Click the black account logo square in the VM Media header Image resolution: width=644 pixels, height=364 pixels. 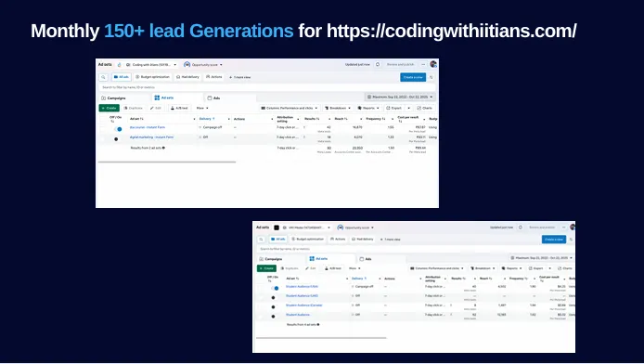(277, 227)
